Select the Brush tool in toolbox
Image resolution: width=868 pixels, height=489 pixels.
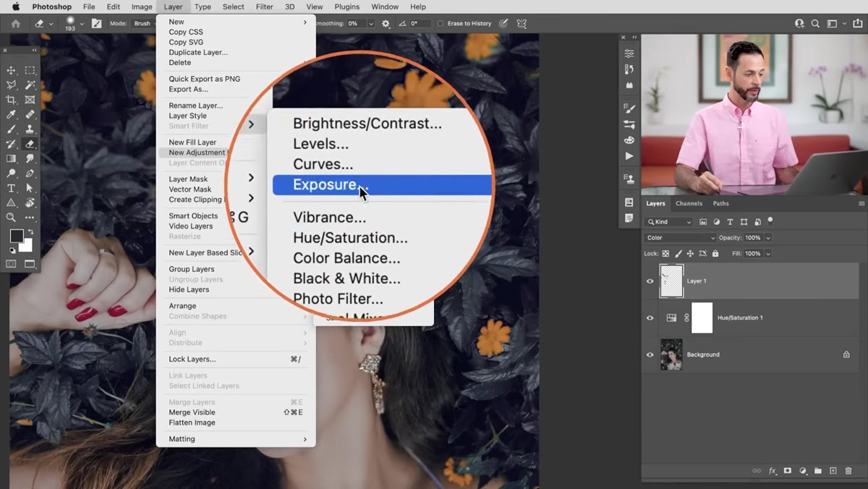[12, 129]
